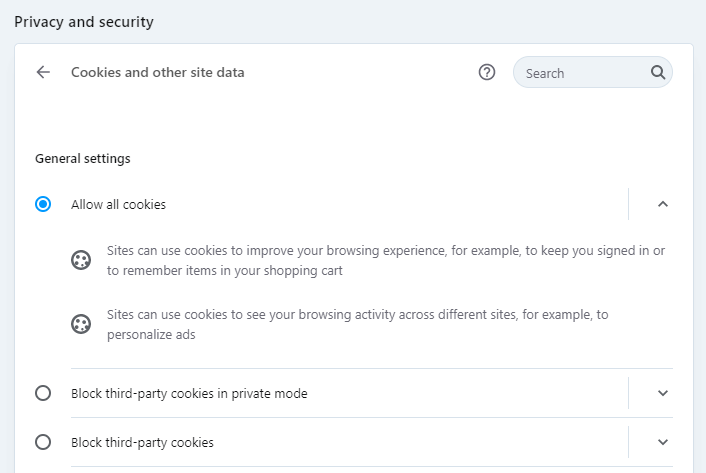Click the Cookies and other site data title
Screen dimensions: 706x473
coord(157,72)
